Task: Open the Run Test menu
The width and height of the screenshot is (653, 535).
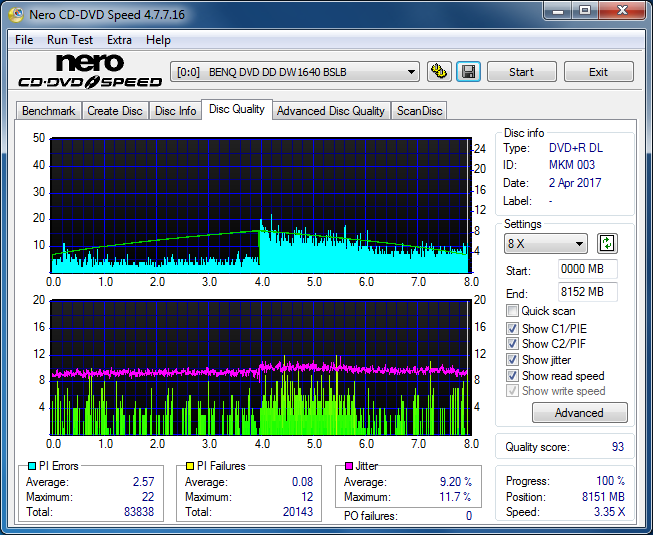Action: point(70,40)
